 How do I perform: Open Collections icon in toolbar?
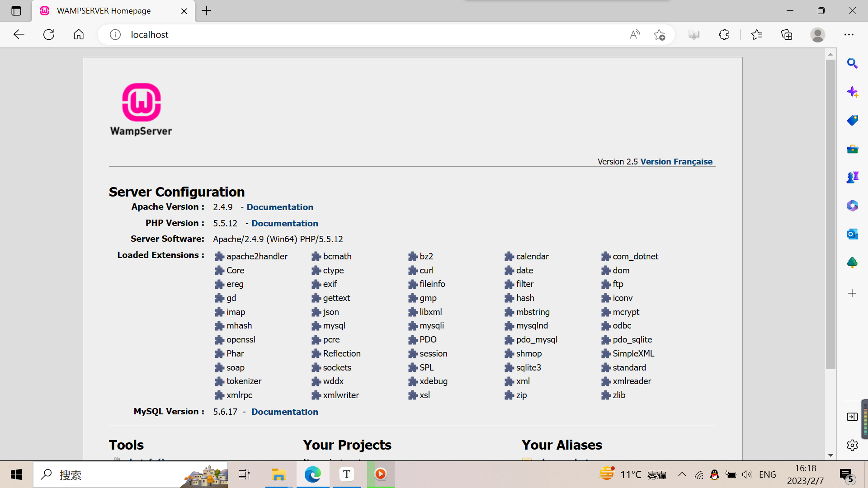click(x=787, y=34)
